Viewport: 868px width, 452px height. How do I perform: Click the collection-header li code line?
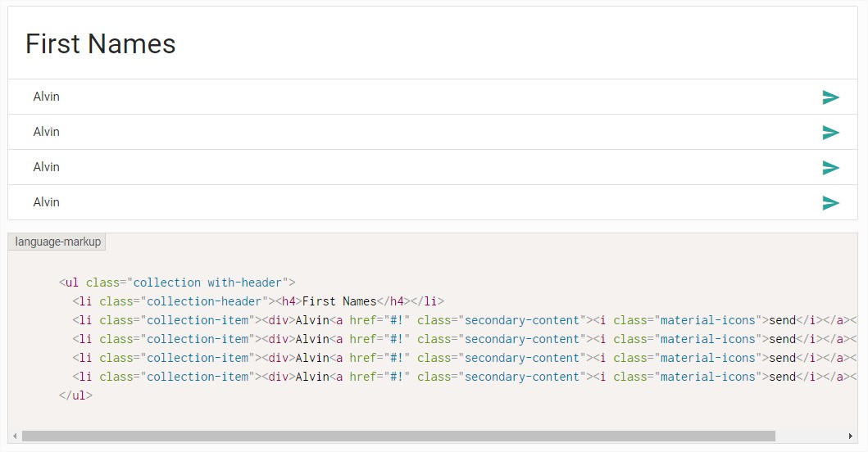tap(257, 301)
